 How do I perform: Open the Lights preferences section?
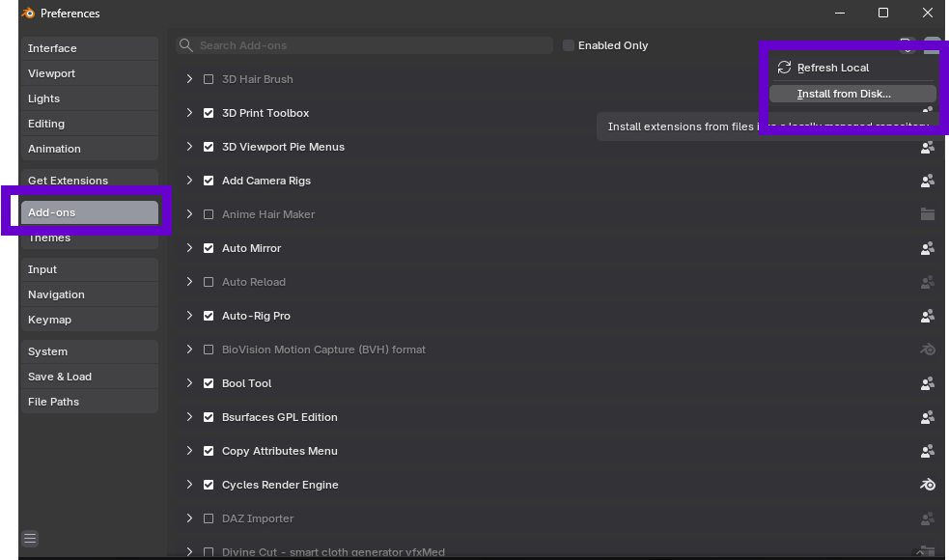click(90, 98)
